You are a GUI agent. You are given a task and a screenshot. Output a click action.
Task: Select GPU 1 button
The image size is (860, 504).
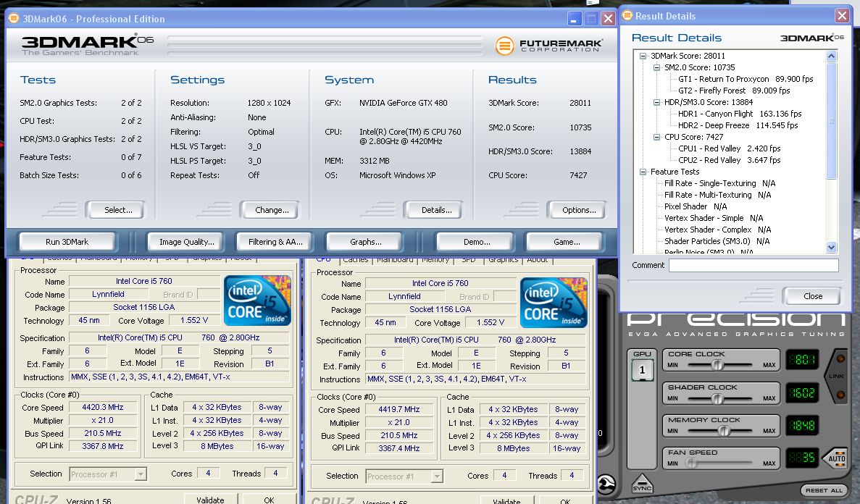(x=642, y=370)
